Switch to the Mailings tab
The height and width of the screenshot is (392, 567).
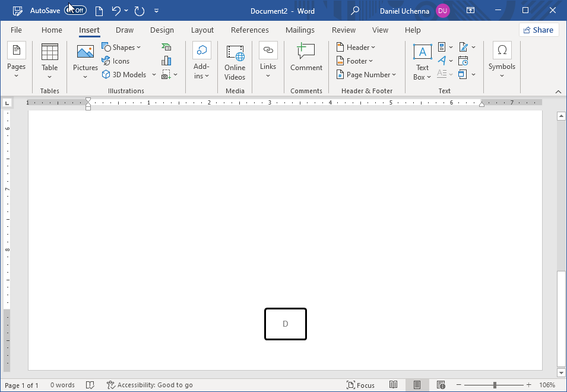click(300, 30)
